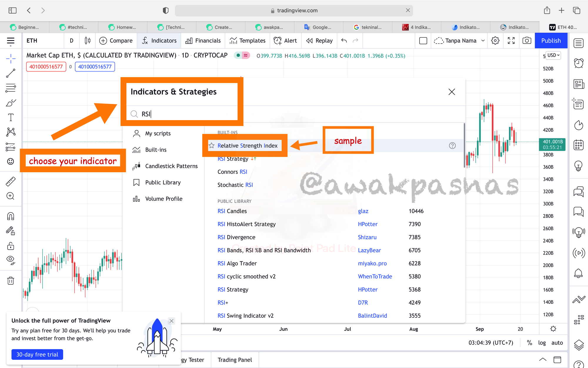Click the 30-day free trial button
This screenshot has height=368, width=588.
37,354
